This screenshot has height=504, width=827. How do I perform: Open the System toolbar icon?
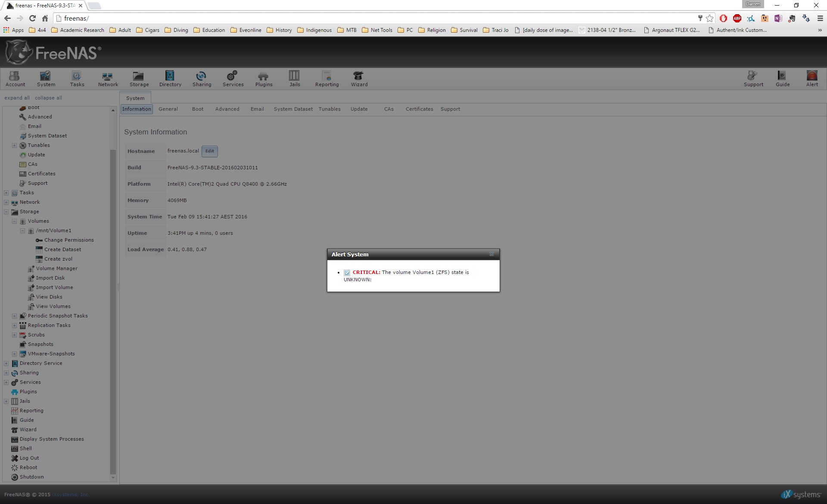pyautogui.click(x=46, y=79)
